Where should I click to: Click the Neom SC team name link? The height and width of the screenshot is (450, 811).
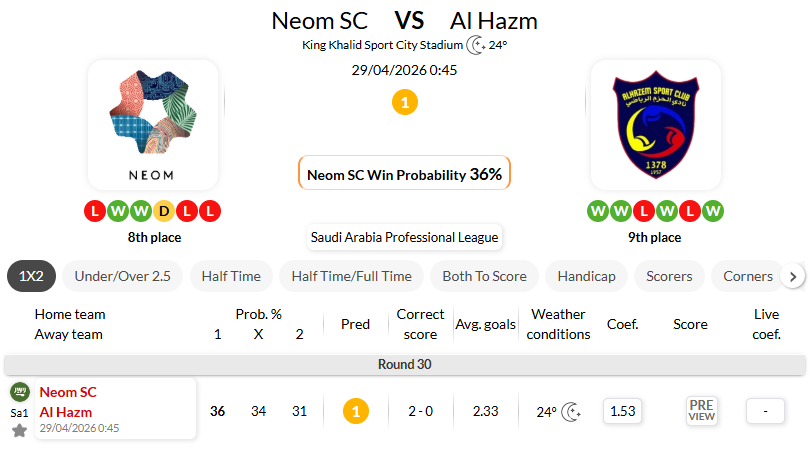point(68,392)
